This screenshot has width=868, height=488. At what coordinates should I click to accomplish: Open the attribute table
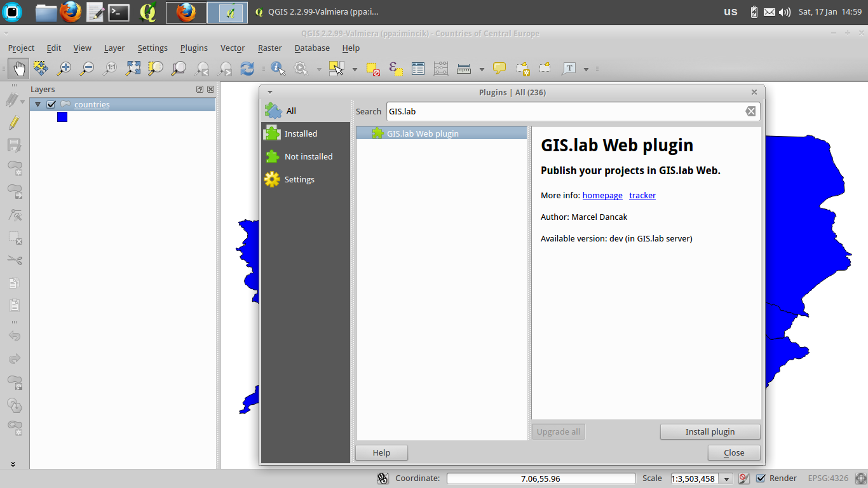(x=417, y=69)
